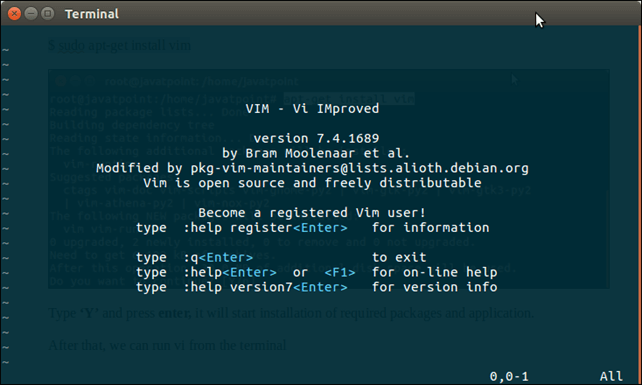The width and height of the screenshot is (642, 385).
Task: Click 'for information' text
Action: pos(431,228)
